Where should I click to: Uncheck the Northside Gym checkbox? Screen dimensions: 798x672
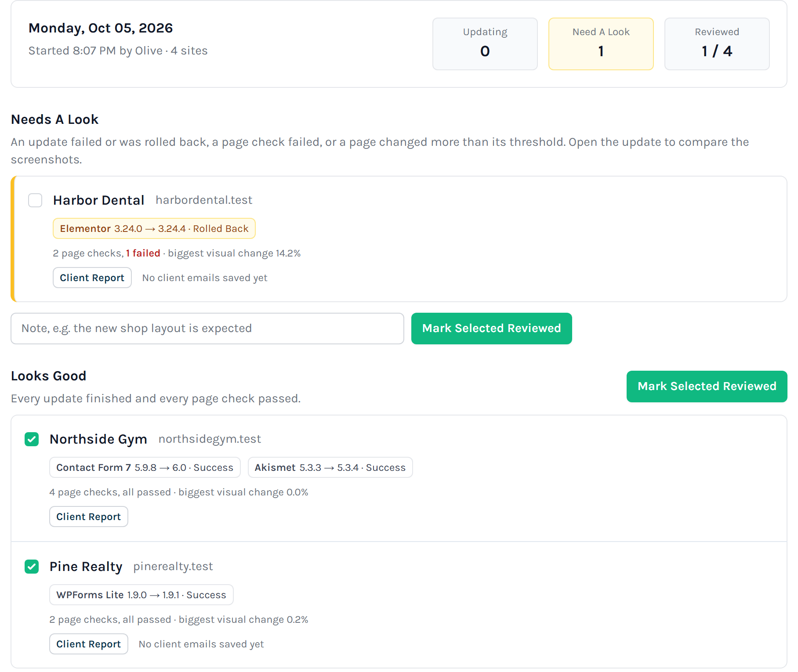tap(32, 439)
